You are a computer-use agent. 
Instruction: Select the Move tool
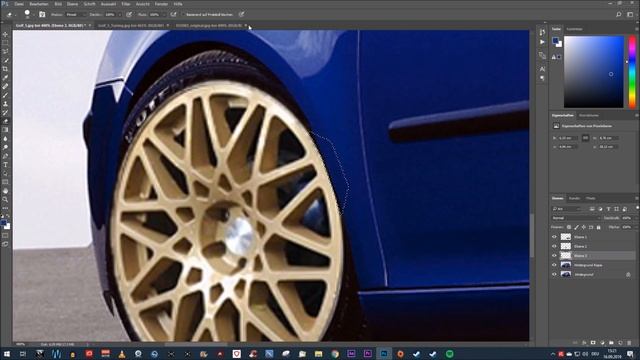(5, 34)
